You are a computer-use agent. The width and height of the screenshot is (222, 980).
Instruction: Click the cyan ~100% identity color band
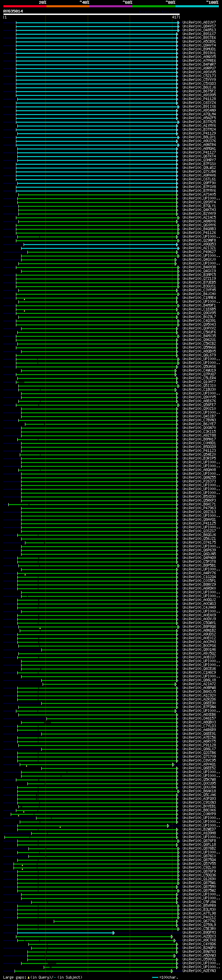point(197,6)
